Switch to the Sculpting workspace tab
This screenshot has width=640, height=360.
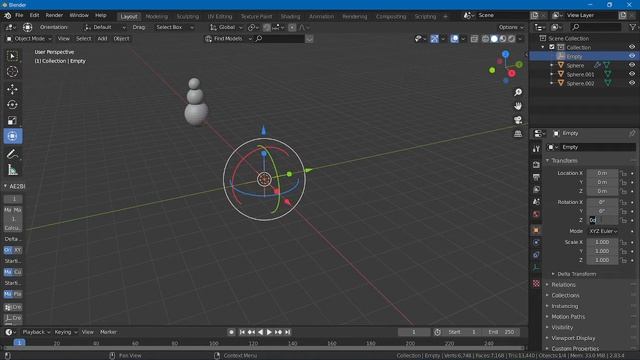pos(188,16)
